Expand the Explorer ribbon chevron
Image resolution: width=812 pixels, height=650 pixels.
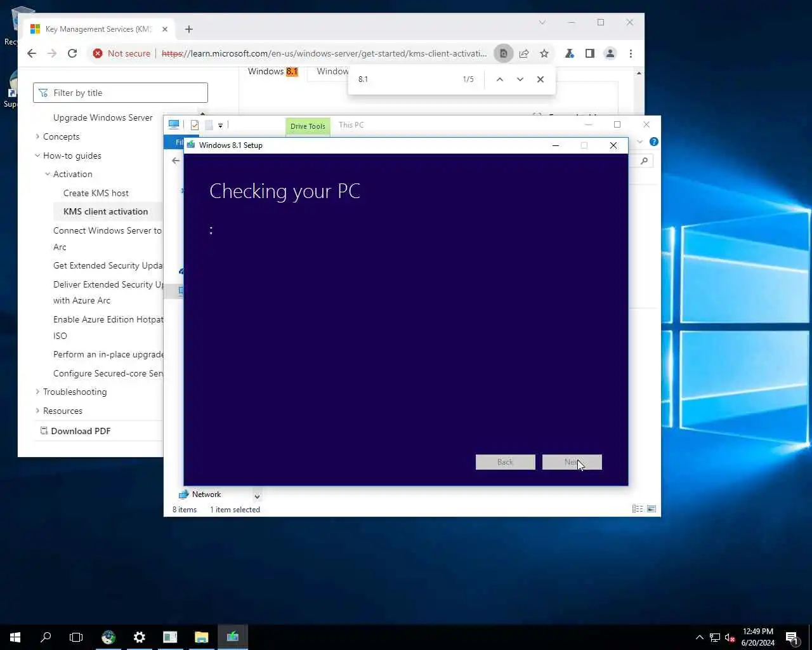[x=640, y=142]
